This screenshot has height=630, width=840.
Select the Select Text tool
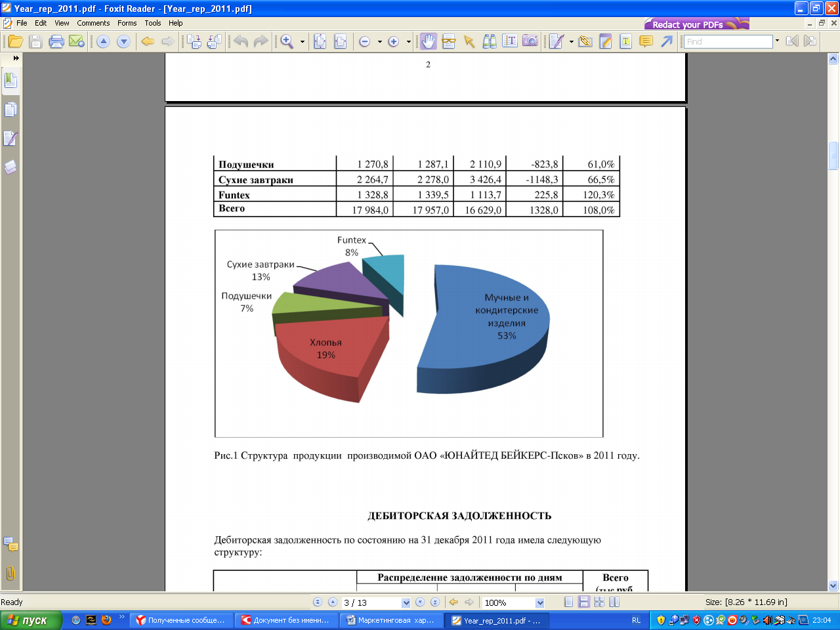pyautogui.click(x=510, y=41)
